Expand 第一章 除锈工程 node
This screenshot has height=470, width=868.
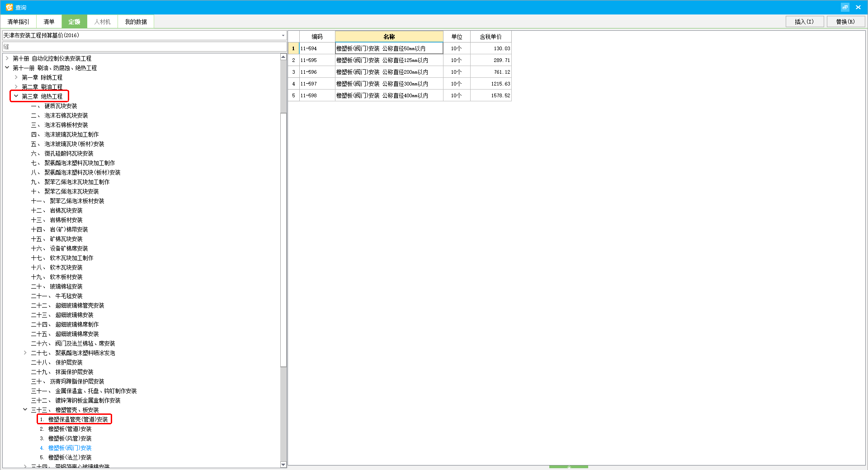pos(16,77)
